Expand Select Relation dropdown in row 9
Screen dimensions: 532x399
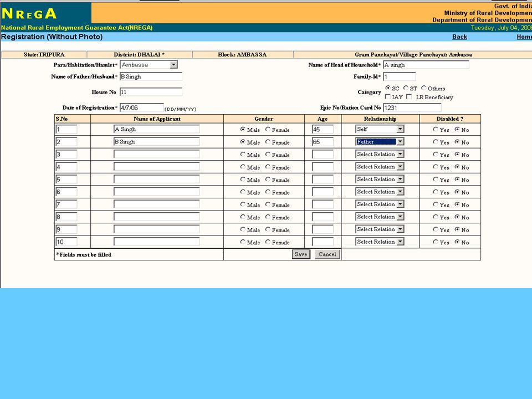tap(380, 229)
